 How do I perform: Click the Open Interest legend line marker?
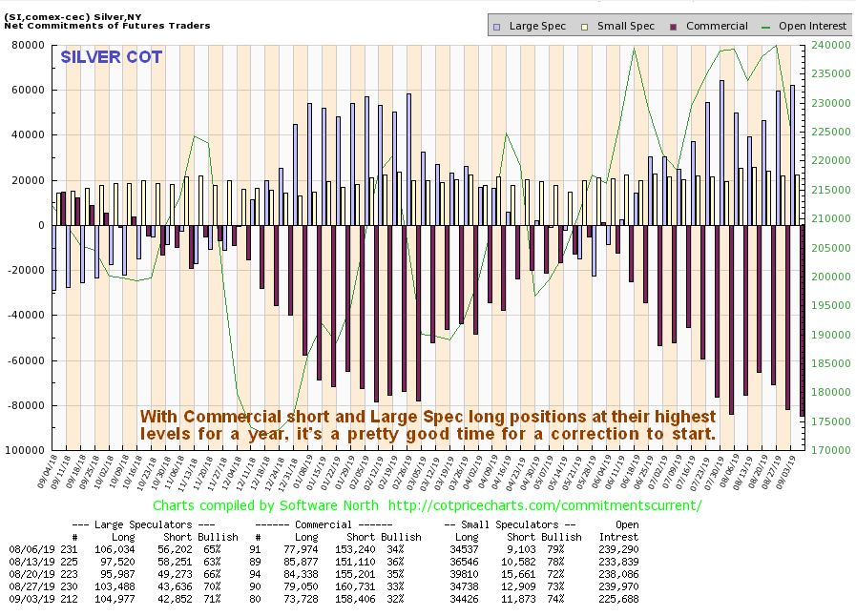pyautogui.click(x=766, y=27)
